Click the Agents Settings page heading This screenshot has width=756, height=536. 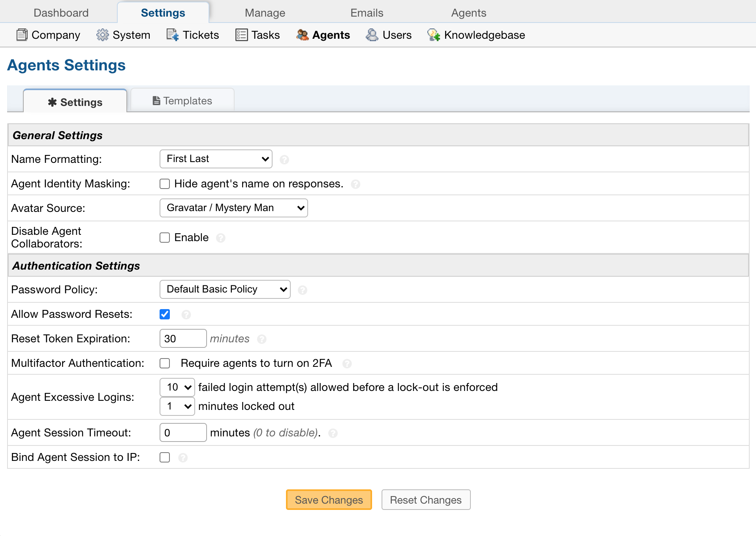(66, 65)
